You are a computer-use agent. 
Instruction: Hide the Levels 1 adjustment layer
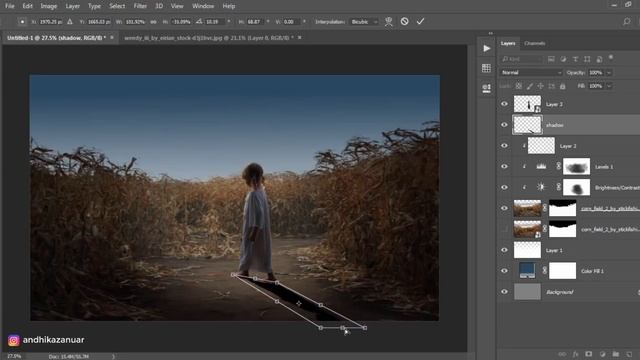coord(504,167)
